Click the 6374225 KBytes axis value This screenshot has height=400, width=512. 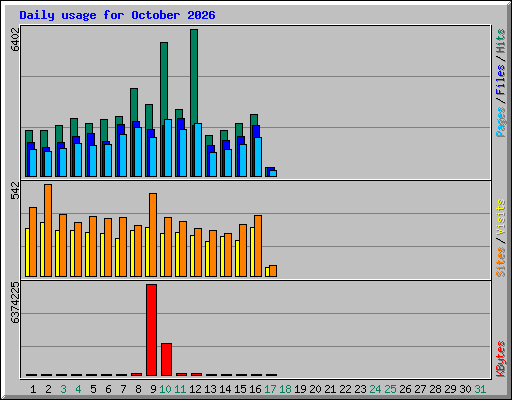[15, 303]
